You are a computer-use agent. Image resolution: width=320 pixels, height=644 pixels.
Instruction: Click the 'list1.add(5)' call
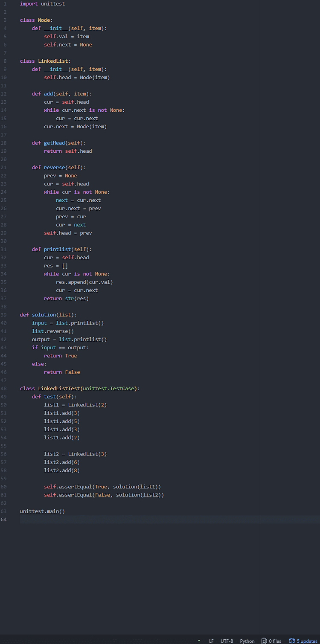tap(62, 421)
